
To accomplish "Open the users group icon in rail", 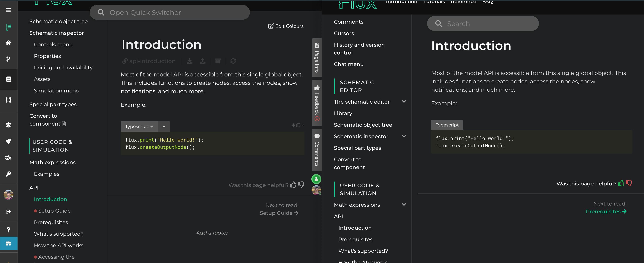I will [x=8, y=158].
